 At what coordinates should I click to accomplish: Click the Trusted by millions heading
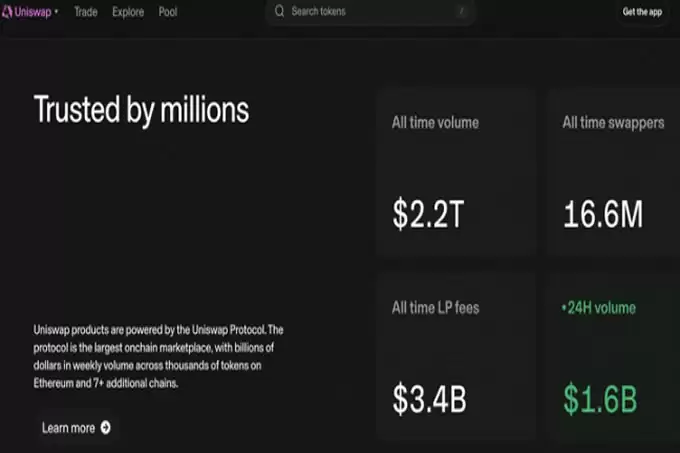141,110
